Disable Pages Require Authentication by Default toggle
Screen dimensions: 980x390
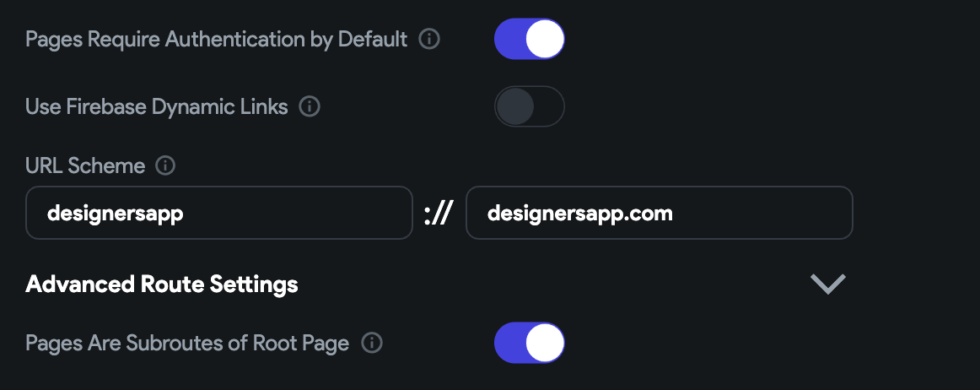point(530,39)
